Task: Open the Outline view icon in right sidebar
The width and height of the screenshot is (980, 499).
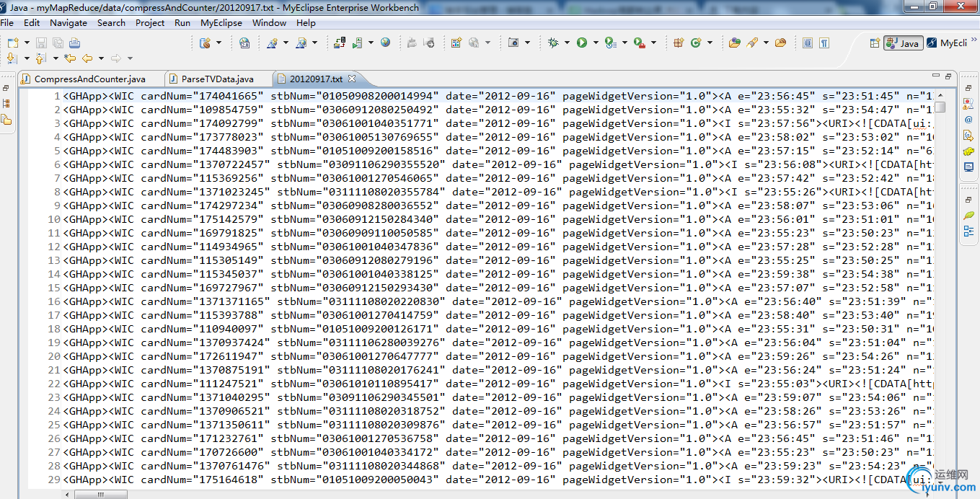Action: tap(968, 231)
